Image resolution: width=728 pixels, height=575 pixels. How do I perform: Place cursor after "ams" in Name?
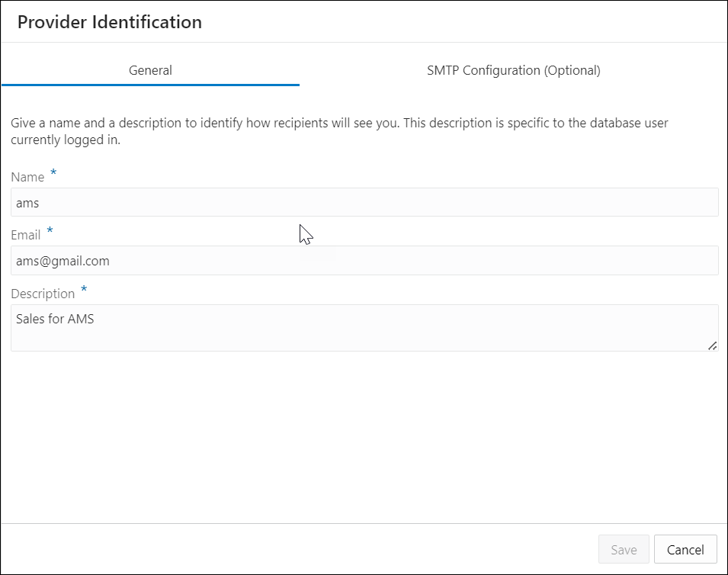(40, 203)
